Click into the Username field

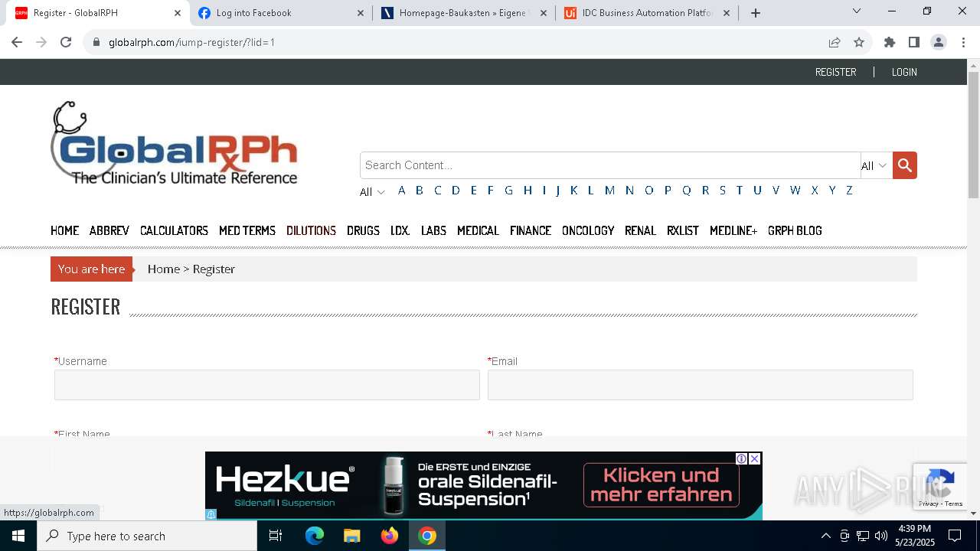267,385
